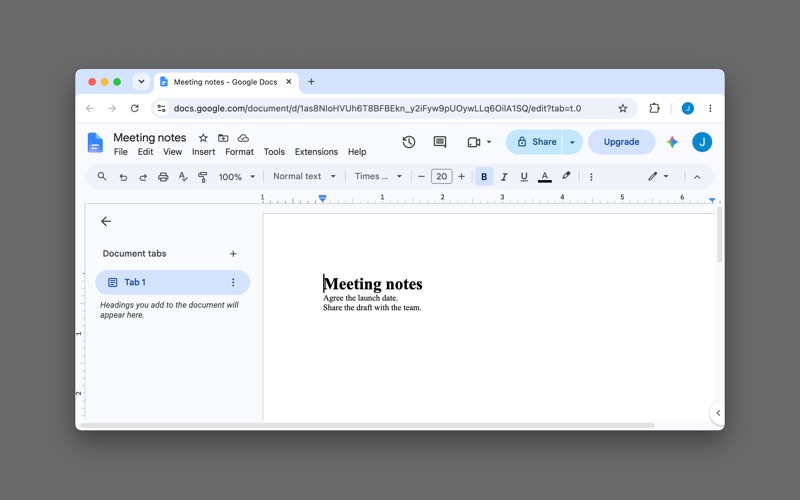Open the Insert menu
The height and width of the screenshot is (500, 800).
click(204, 152)
